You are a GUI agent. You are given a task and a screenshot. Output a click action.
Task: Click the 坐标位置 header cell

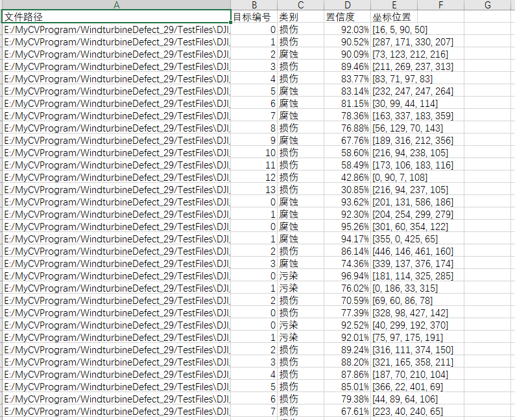coord(394,17)
